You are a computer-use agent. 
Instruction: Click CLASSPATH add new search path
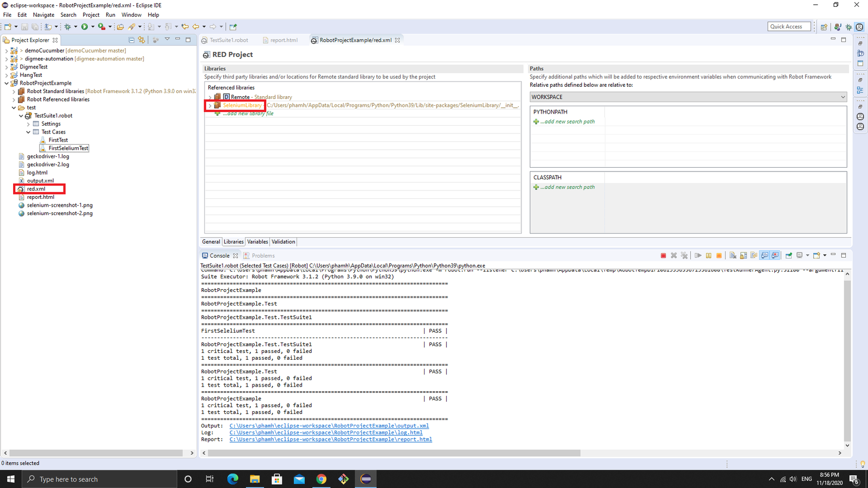[x=567, y=187]
